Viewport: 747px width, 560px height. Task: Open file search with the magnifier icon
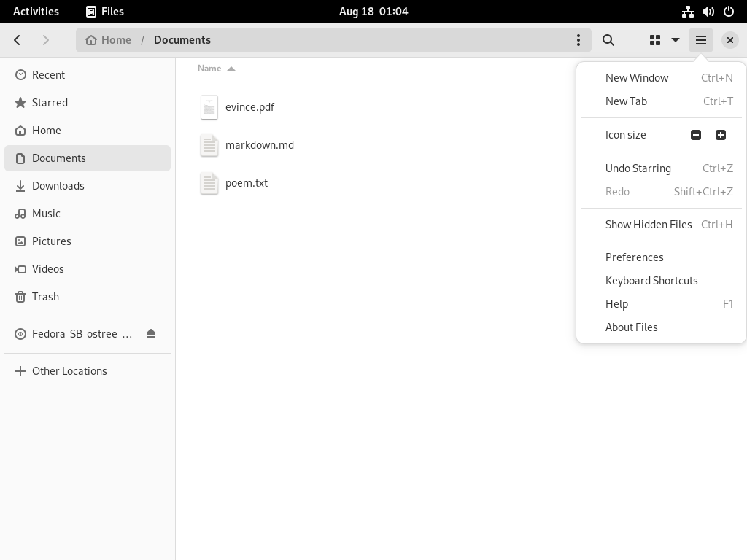click(608, 40)
